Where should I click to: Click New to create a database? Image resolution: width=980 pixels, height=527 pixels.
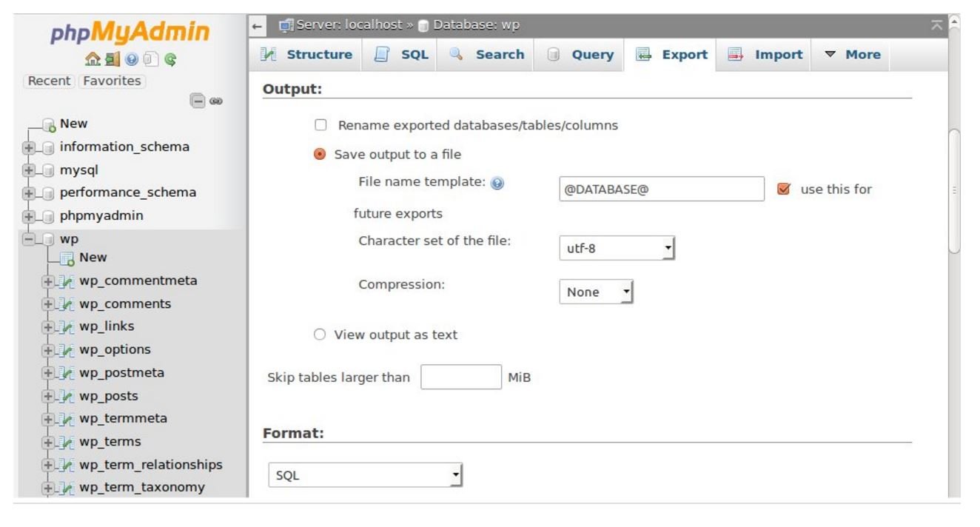coord(74,124)
